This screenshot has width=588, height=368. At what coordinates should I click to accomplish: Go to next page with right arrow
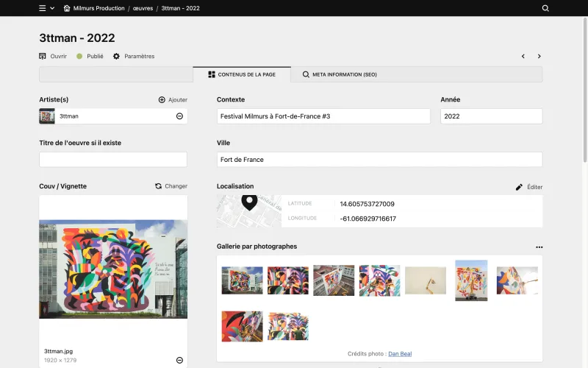[539, 56]
